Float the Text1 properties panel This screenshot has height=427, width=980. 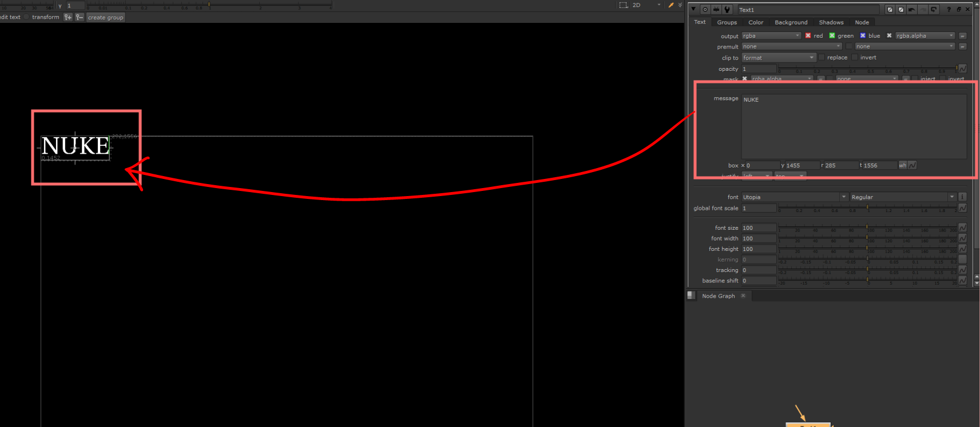(959, 10)
